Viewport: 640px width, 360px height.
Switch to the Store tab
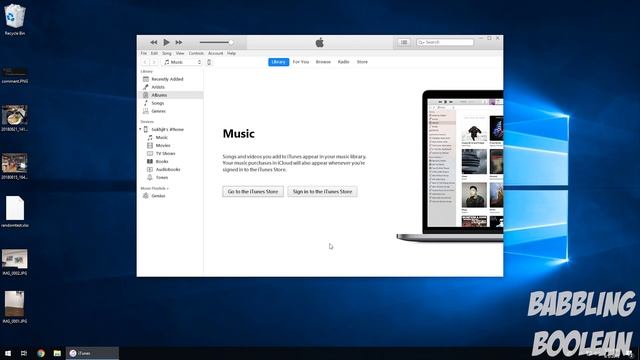pyautogui.click(x=362, y=62)
